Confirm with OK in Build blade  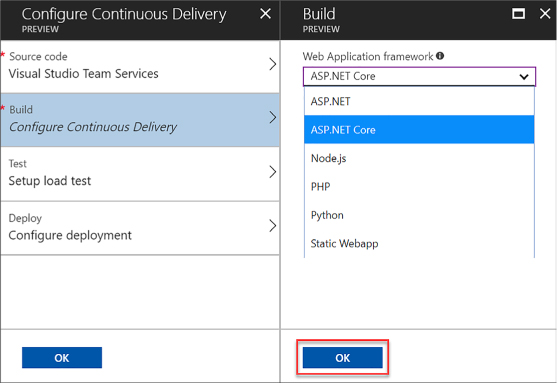pyautogui.click(x=342, y=357)
